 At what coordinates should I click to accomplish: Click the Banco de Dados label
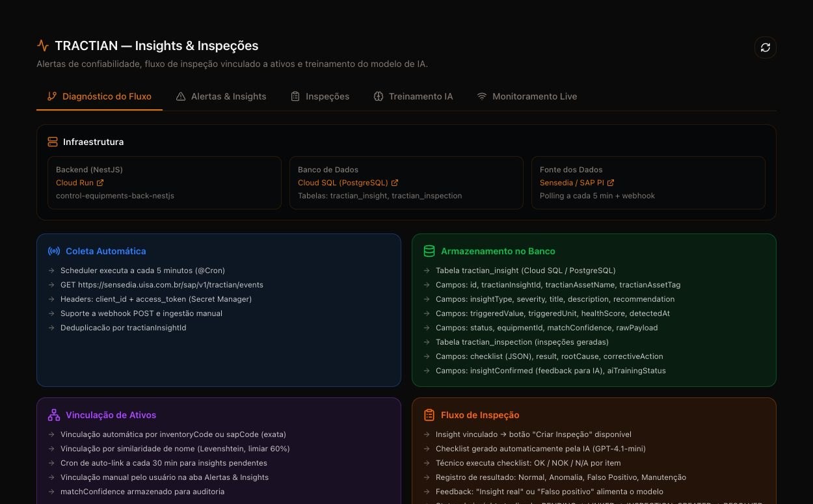(x=328, y=170)
